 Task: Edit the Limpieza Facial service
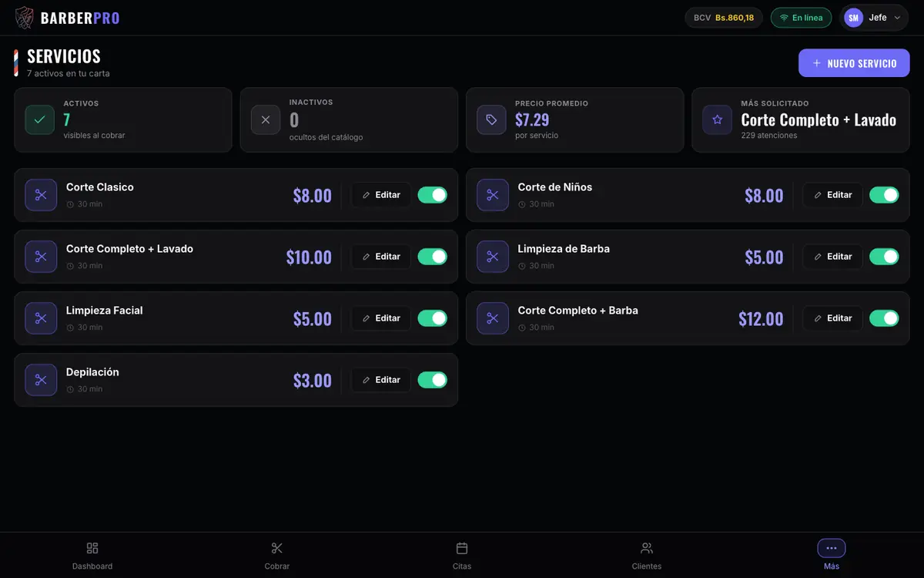tap(381, 318)
